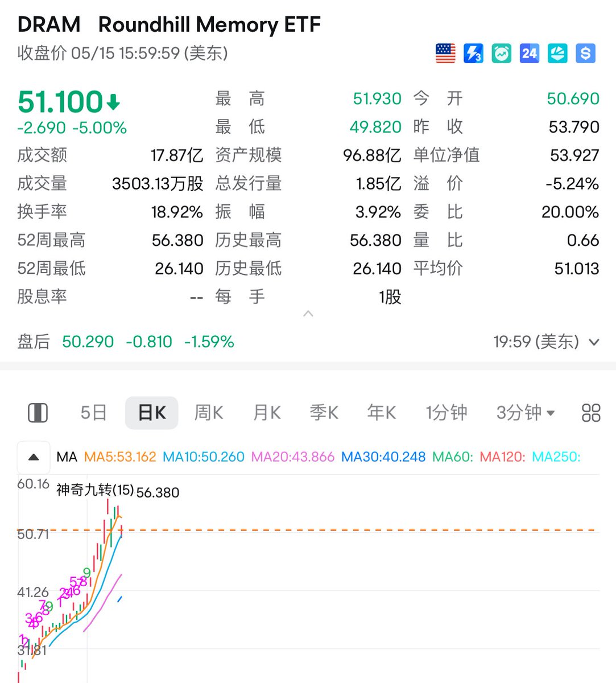Tap the US flag market icon

point(445,54)
